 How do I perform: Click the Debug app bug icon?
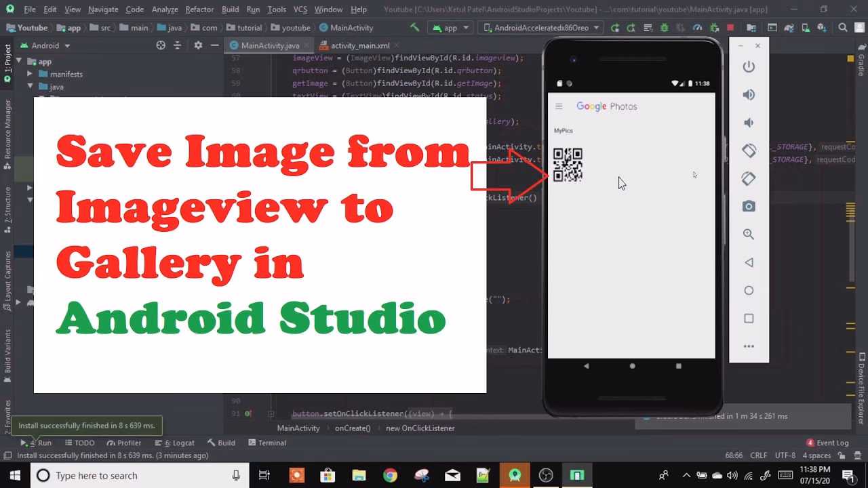click(664, 28)
